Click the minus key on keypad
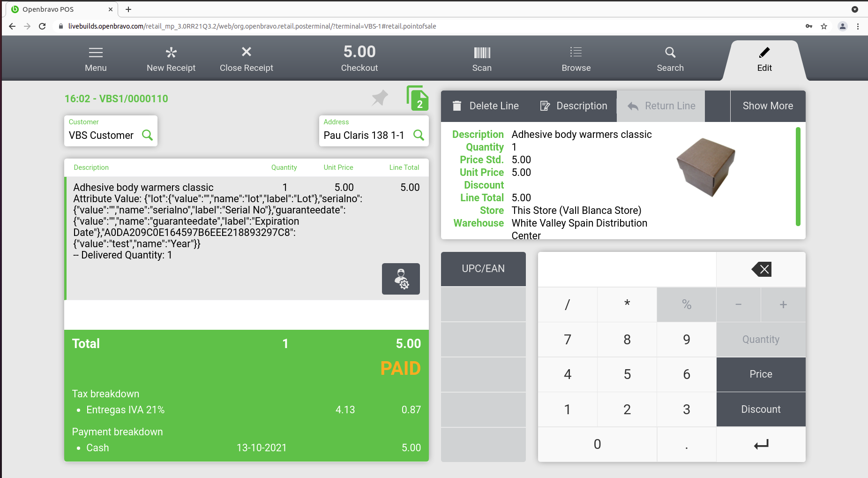 tap(739, 304)
